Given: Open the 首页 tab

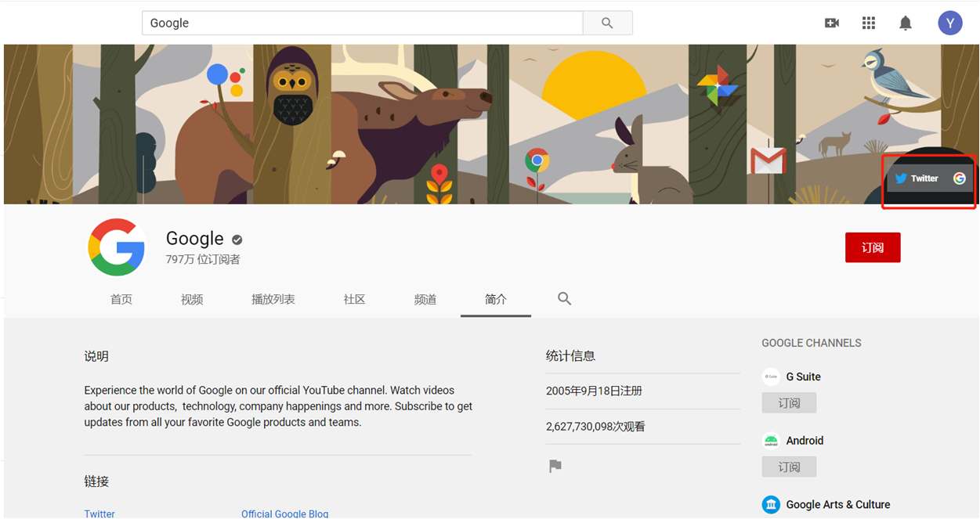Looking at the screenshot, I should coord(121,299).
